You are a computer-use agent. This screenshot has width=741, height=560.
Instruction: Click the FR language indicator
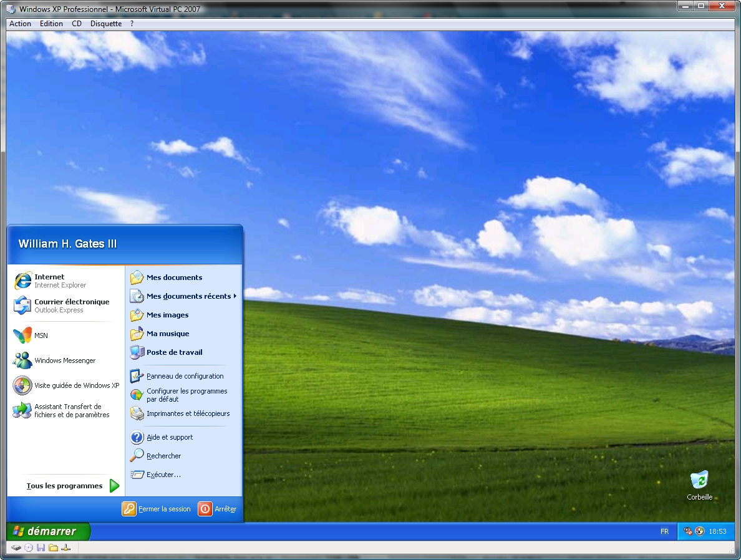tap(664, 532)
